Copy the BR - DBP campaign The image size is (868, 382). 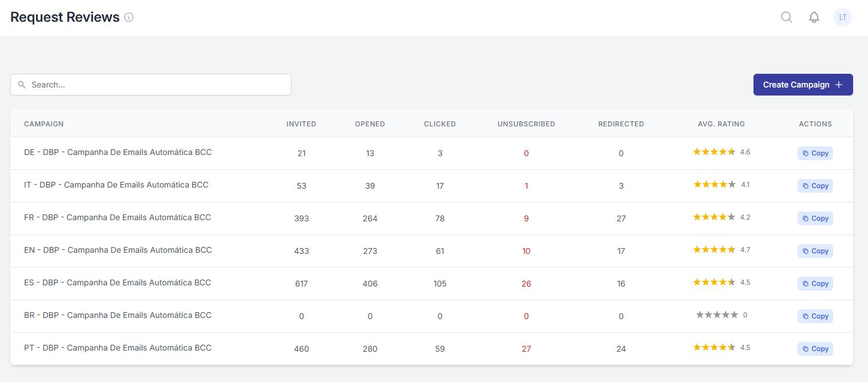click(x=815, y=316)
